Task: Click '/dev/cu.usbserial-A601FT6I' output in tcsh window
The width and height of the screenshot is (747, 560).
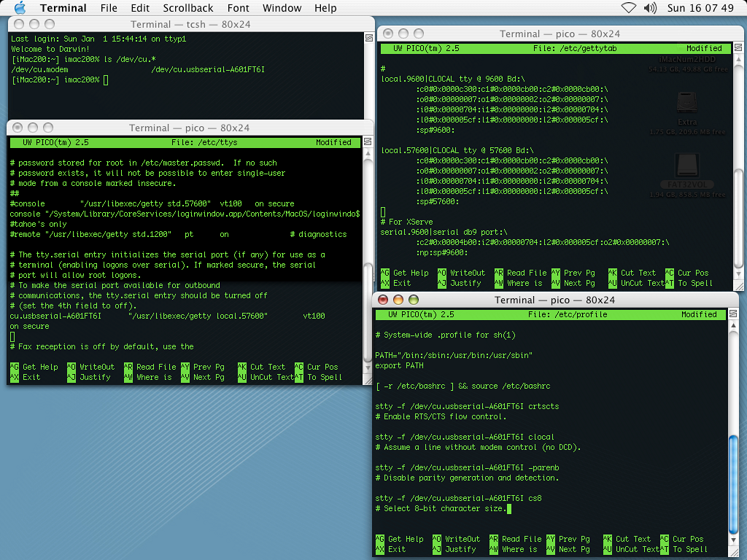Action: (x=208, y=69)
